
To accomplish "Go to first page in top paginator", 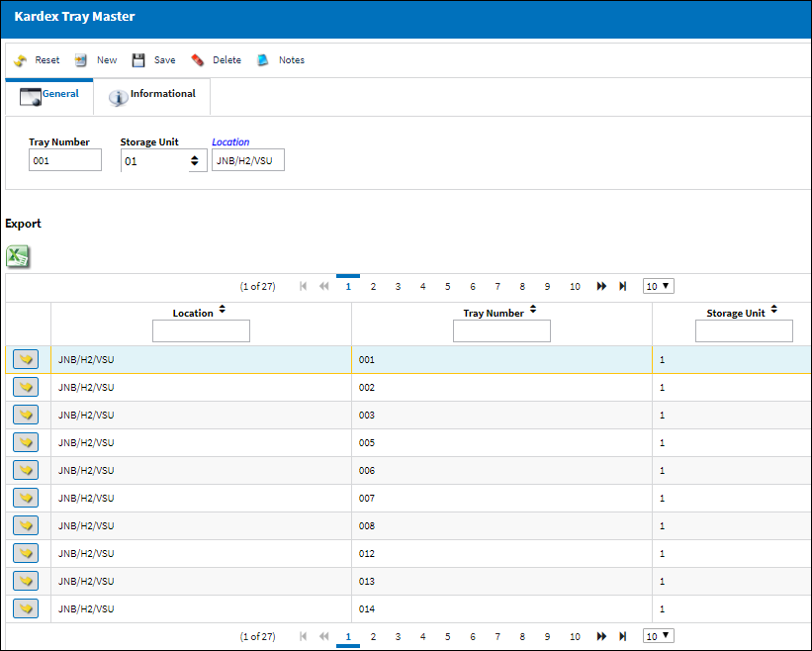I will tap(304, 286).
